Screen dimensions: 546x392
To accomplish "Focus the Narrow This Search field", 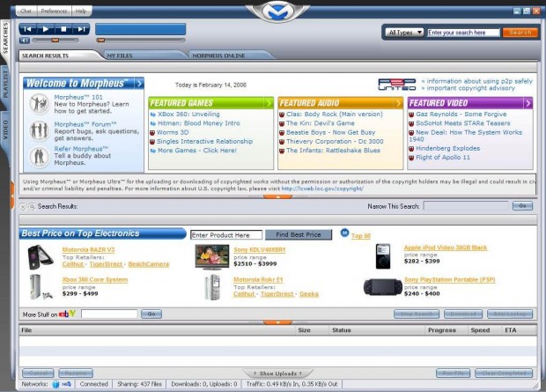I will 466,206.
